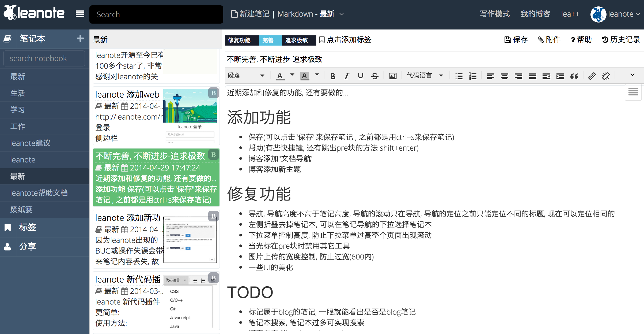Image resolution: width=644 pixels, height=334 pixels.
Task: Collapse the left sidebar with hamburger icon
Action: pos(80,14)
